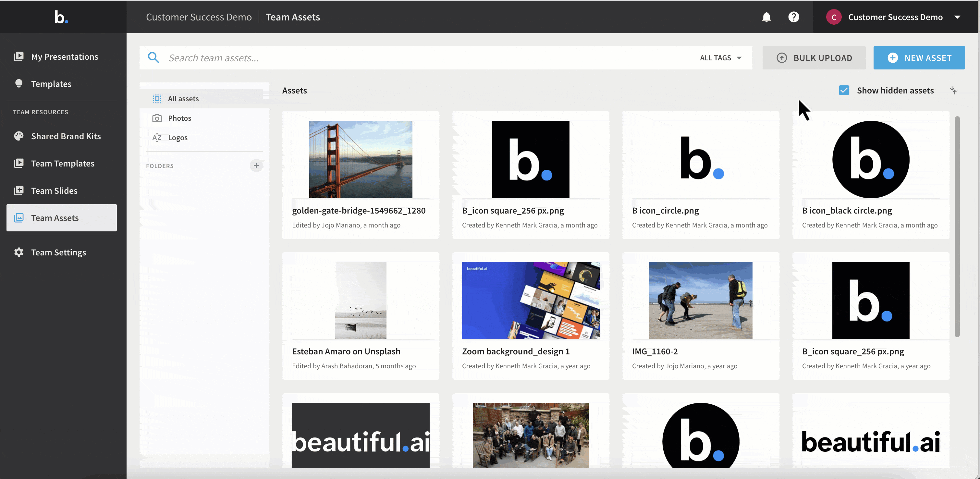Click the My Presentations play icon
The image size is (980, 479).
pos(18,57)
